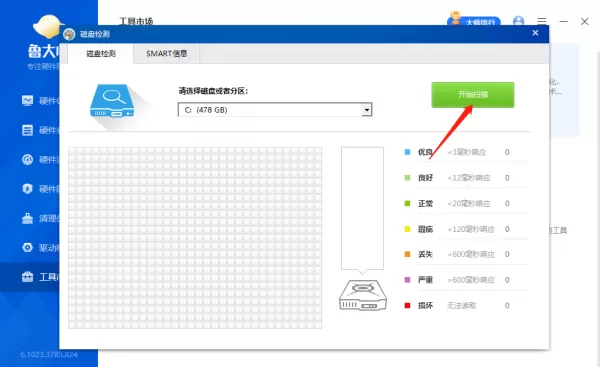This screenshot has width=600, height=367.
Task: Open 硬件体检 monitor icon in sidebar
Action: [28, 101]
